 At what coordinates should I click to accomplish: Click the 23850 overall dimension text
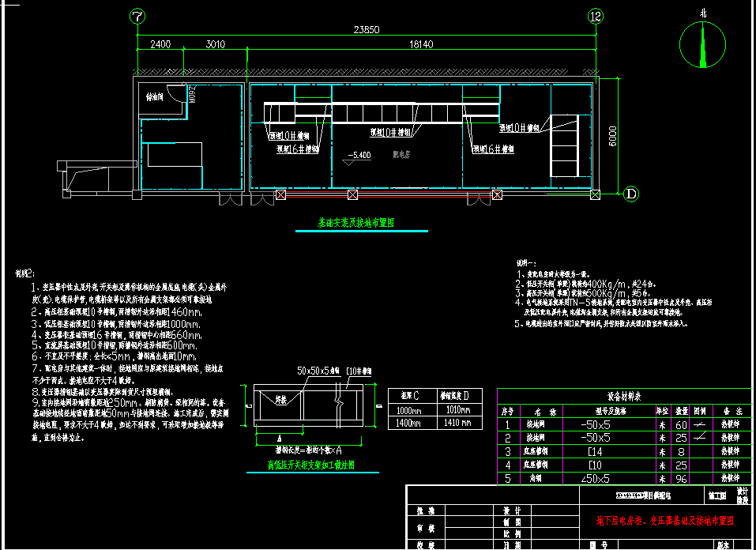tap(365, 29)
